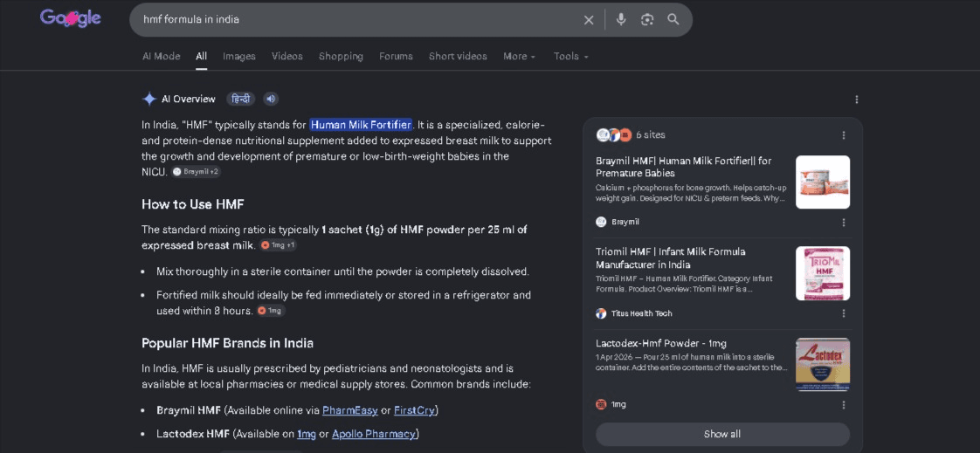
Task: Start voice search with microphone icon
Action: (x=621, y=19)
